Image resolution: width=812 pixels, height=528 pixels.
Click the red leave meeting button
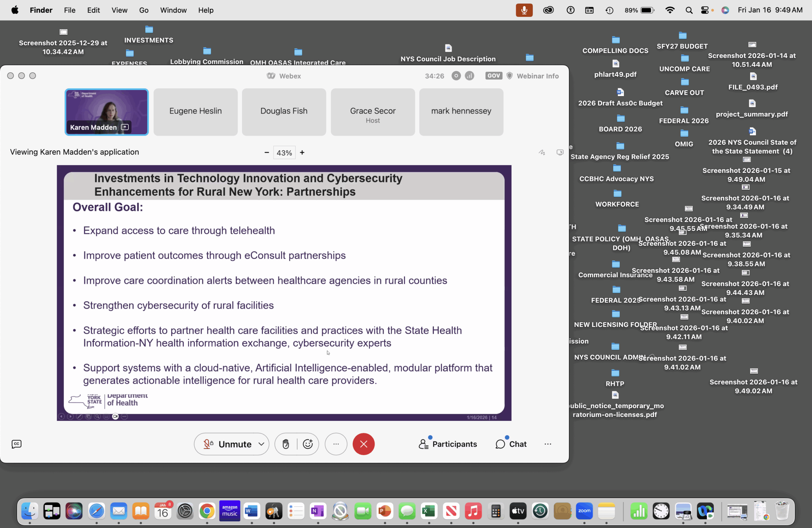tap(363, 444)
